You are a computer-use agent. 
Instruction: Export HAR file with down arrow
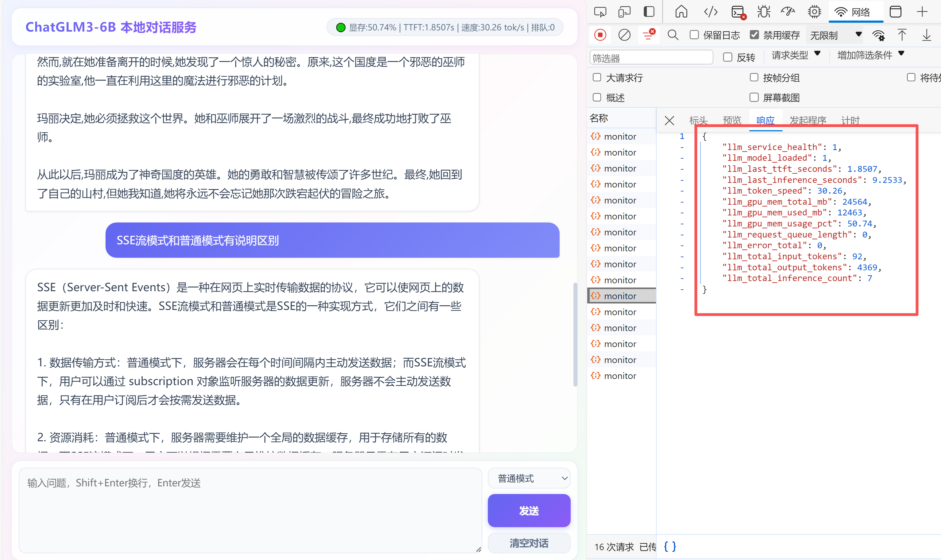[927, 35]
